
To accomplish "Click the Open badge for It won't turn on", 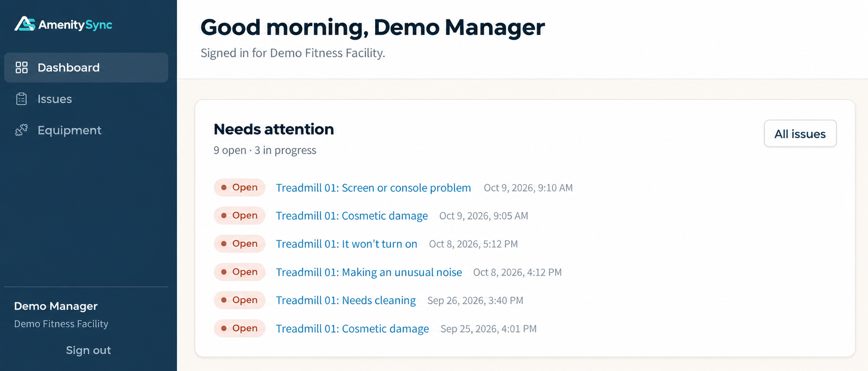I will [239, 243].
